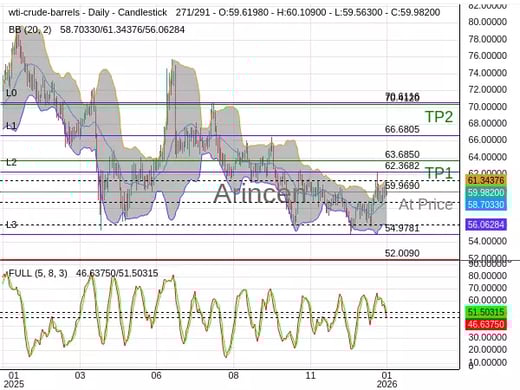Select the 54.9781 level value
520x390 pixels.
(x=402, y=228)
